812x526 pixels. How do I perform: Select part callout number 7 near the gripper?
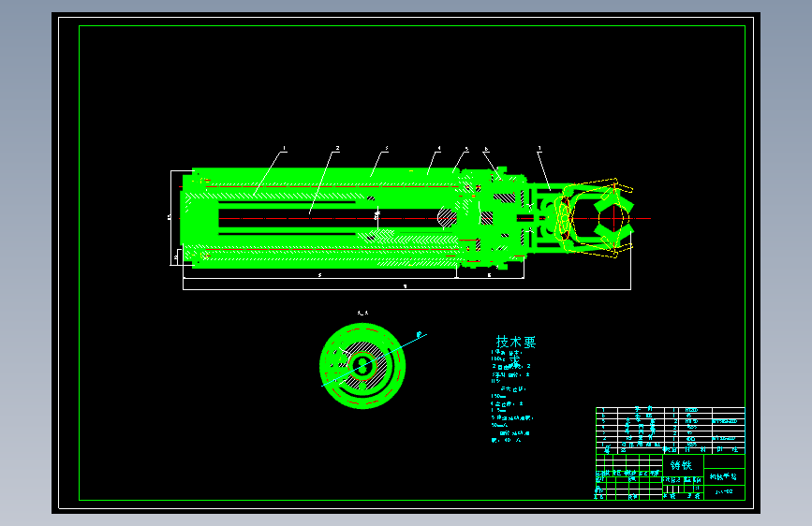[x=539, y=149]
